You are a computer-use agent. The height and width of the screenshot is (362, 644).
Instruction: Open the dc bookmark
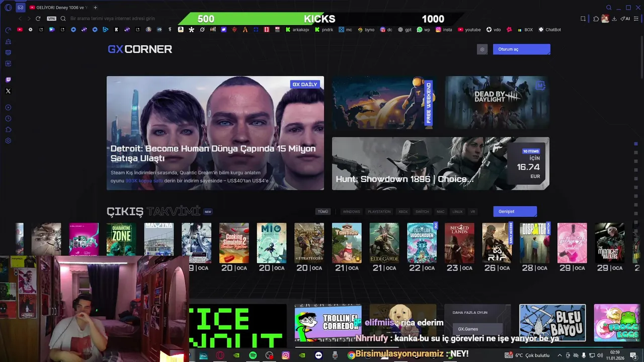pos(386,30)
